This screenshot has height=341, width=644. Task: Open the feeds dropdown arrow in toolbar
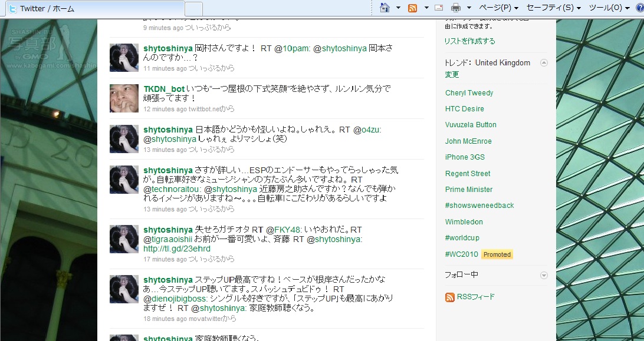pos(426,8)
